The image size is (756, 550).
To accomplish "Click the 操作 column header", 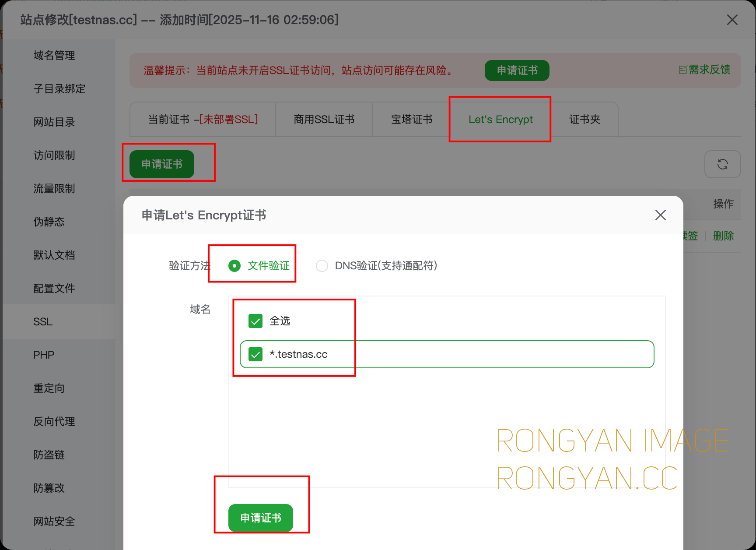I will (x=723, y=204).
